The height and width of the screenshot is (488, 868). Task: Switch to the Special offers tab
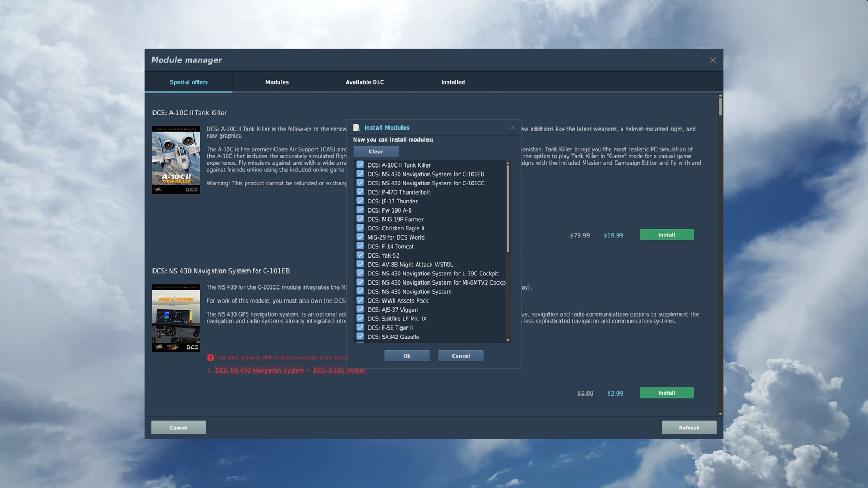pyautogui.click(x=189, y=82)
